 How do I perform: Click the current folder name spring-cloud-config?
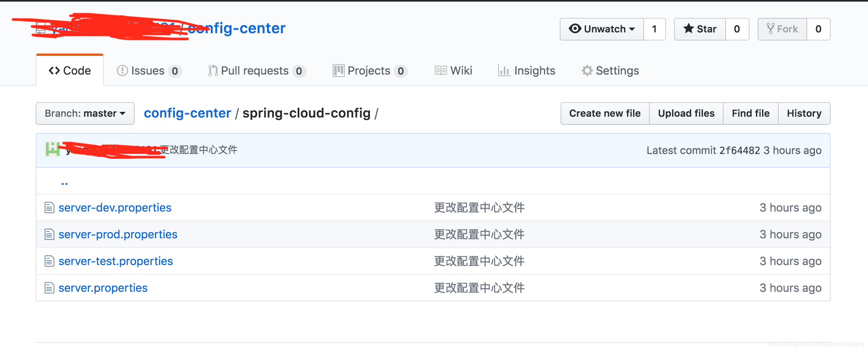307,113
